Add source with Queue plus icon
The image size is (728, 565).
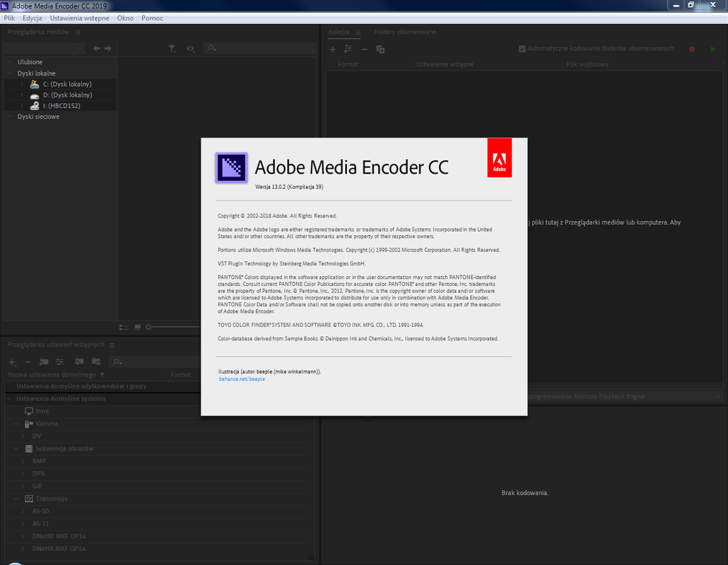pyautogui.click(x=332, y=49)
